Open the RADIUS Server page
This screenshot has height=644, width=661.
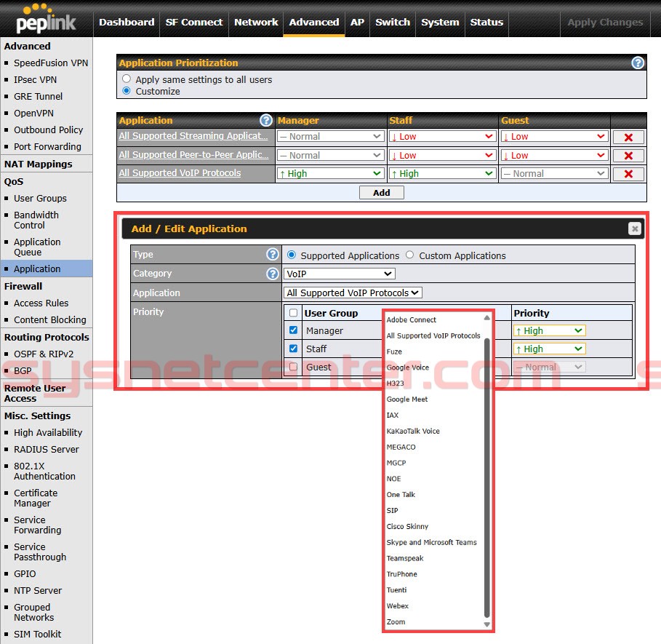(x=47, y=450)
